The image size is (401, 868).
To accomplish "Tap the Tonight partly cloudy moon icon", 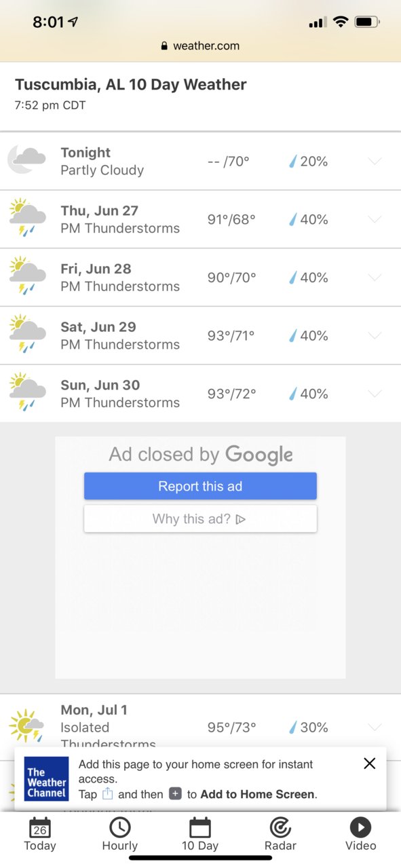I will (x=26, y=161).
